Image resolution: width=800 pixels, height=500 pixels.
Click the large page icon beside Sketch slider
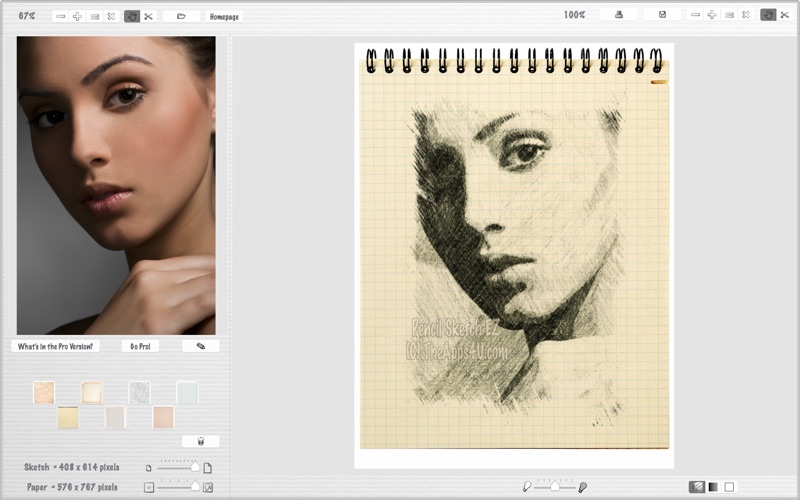pos(208,468)
